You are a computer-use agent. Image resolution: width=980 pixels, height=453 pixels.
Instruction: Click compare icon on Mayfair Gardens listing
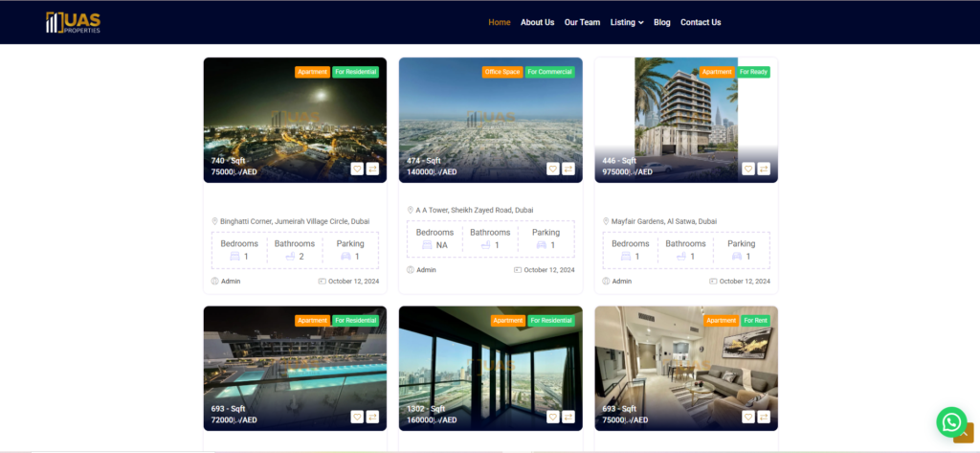[764, 169]
